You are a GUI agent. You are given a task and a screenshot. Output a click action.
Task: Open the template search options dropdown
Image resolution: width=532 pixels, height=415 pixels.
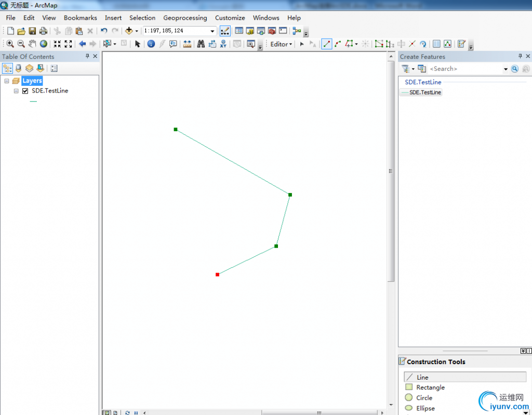pyautogui.click(x=506, y=69)
